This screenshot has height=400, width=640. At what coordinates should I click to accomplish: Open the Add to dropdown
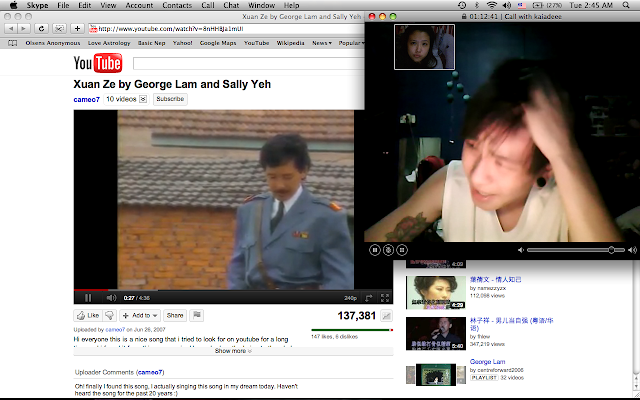[140, 316]
